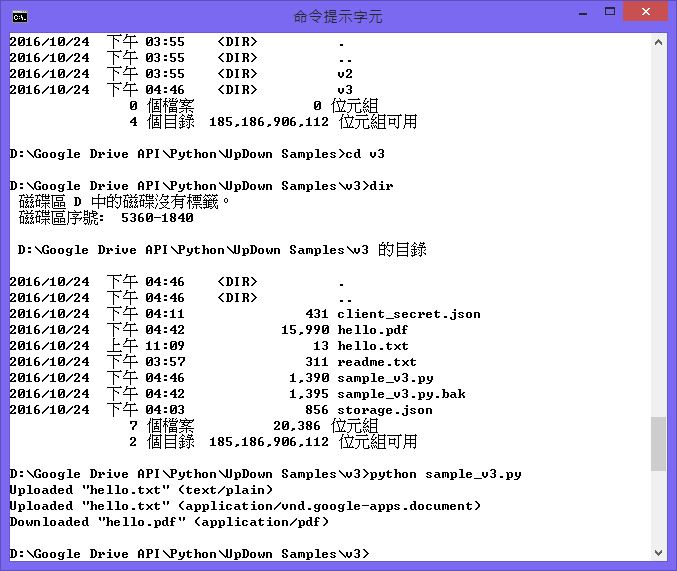Click the sample_v3.py file name in listing
The image size is (677, 571).
click(385, 378)
